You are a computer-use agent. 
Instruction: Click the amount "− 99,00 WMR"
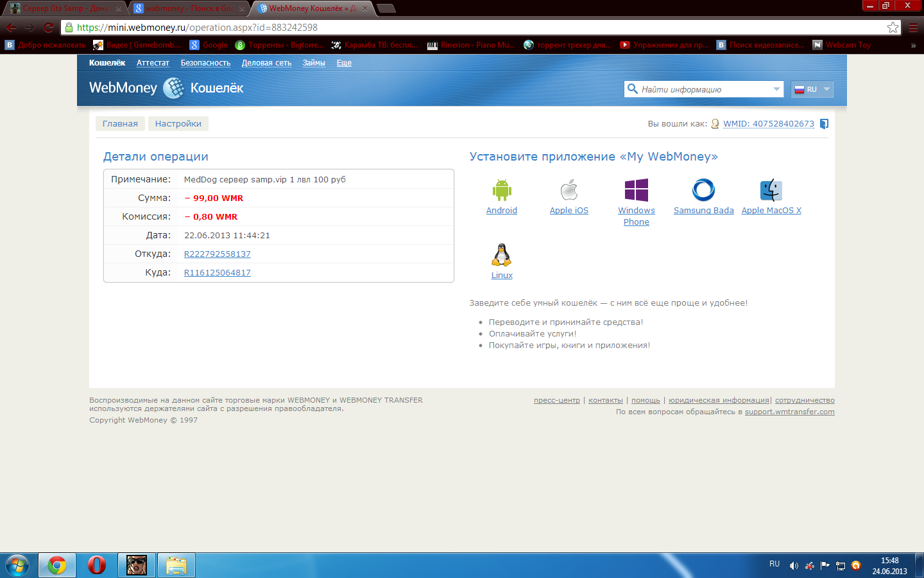click(x=214, y=198)
